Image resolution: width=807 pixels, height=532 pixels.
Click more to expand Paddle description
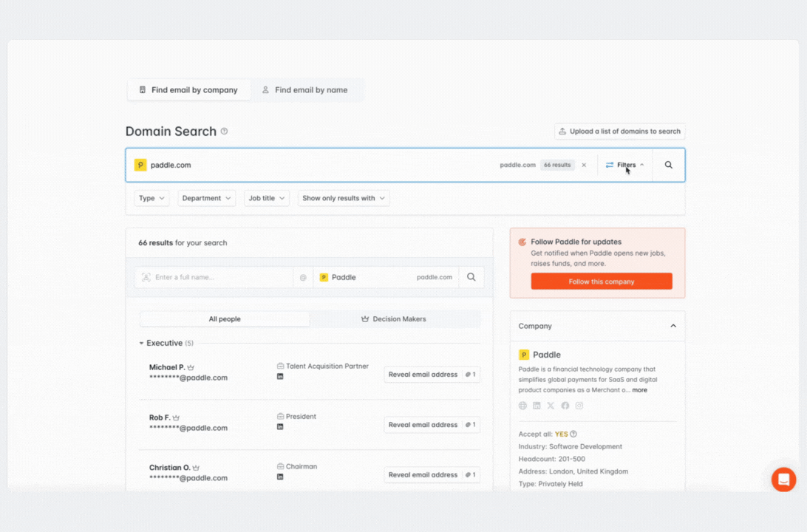point(640,390)
